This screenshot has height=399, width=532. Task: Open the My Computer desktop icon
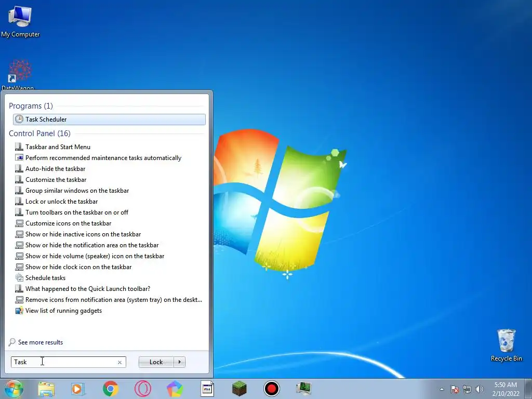[x=20, y=21]
